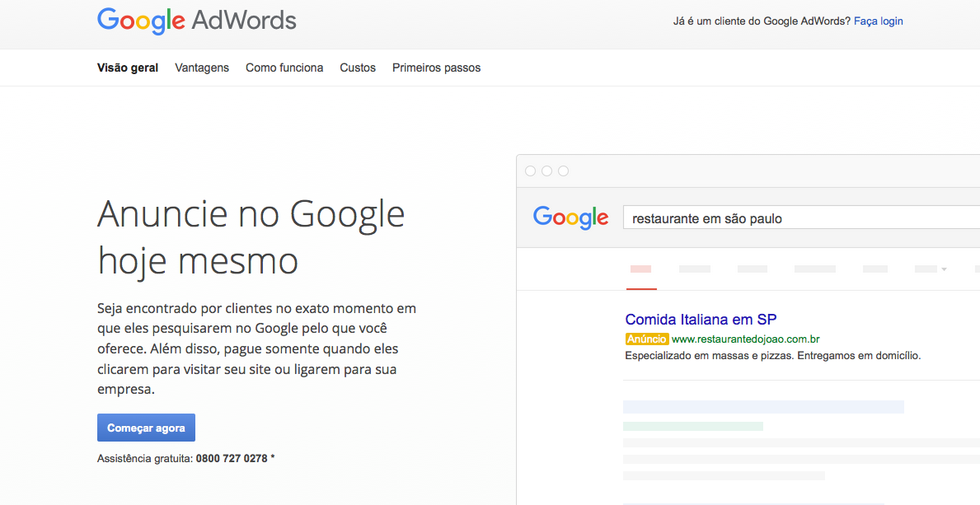Switch to the Custos tab
The height and width of the screenshot is (505, 980).
[358, 68]
